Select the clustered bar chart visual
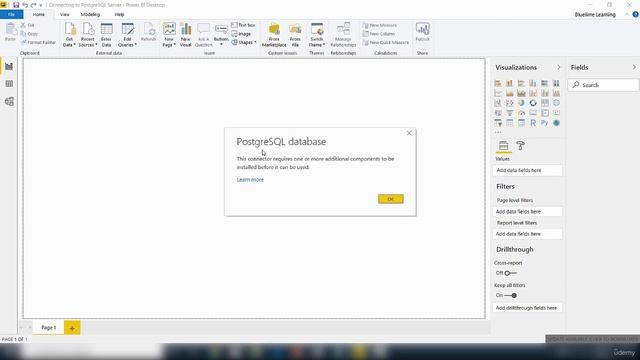640x360 pixels. 521,83
